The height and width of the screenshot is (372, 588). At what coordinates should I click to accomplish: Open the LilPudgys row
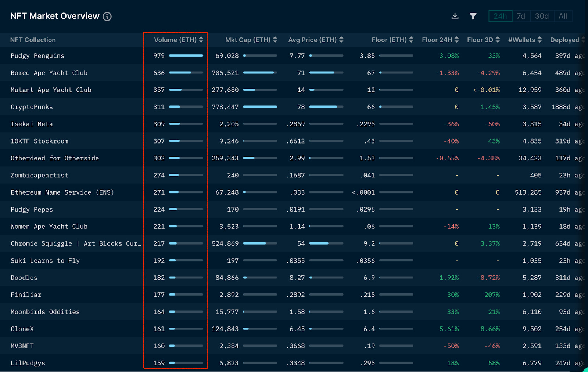click(x=294, y=363)
